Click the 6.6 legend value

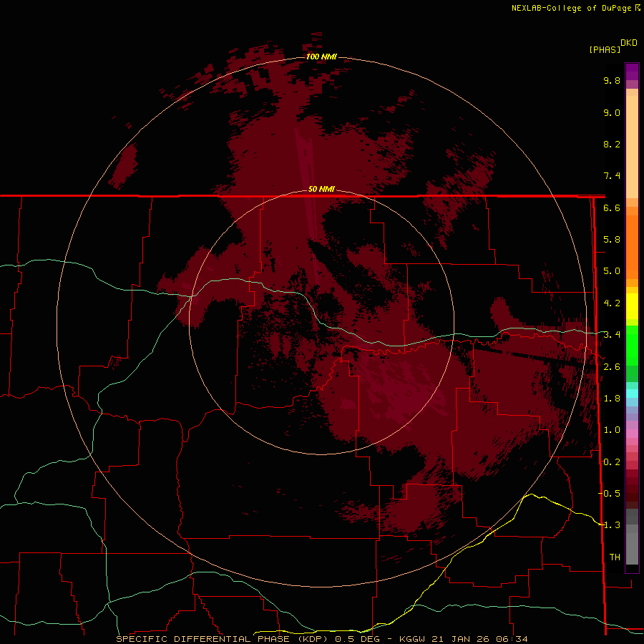(x=612, y=208)
